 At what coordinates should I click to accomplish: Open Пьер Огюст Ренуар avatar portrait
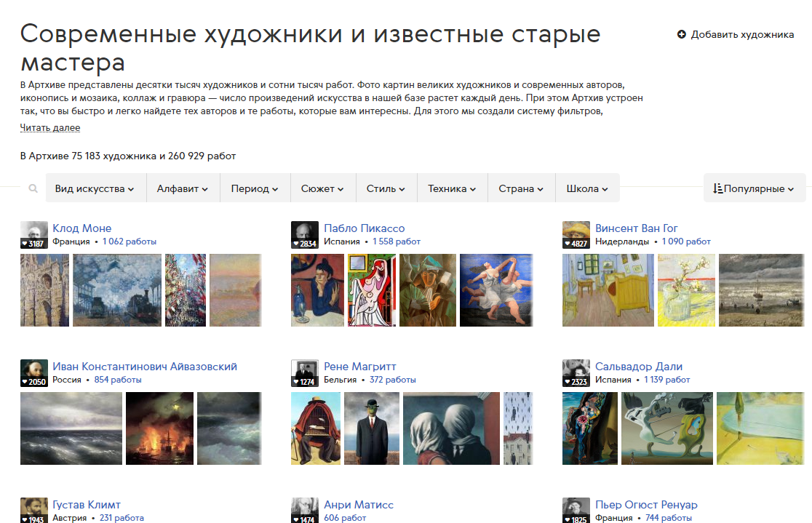576,511
